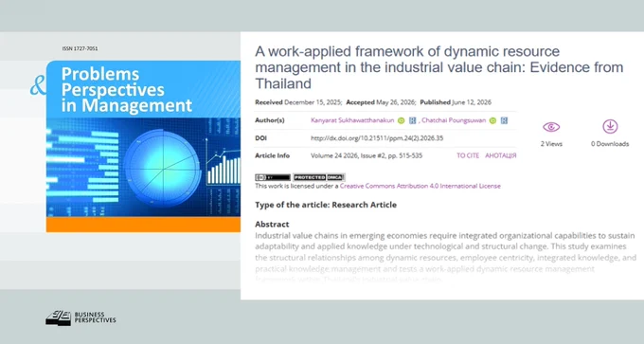This screenshot has width=644, height=344.
Task: Click the 2 Views count
Action: (x=551, y=144)
